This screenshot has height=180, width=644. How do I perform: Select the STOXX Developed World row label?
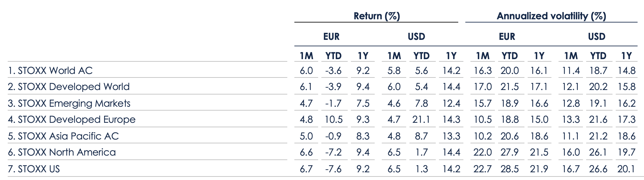[69, 87]
